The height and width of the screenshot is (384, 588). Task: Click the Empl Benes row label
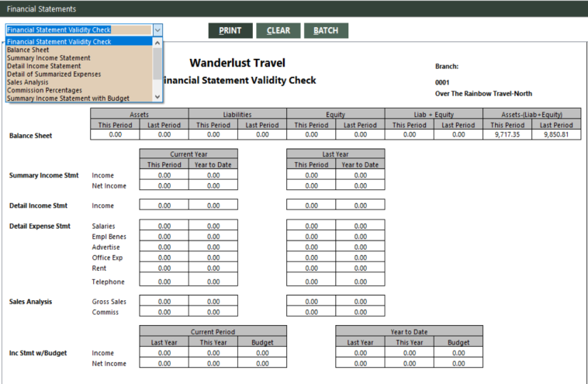click(109, 237)
